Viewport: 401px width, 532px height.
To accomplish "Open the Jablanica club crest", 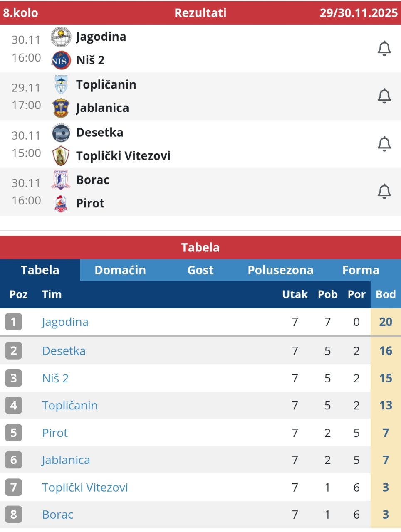I will coord(61,108).
